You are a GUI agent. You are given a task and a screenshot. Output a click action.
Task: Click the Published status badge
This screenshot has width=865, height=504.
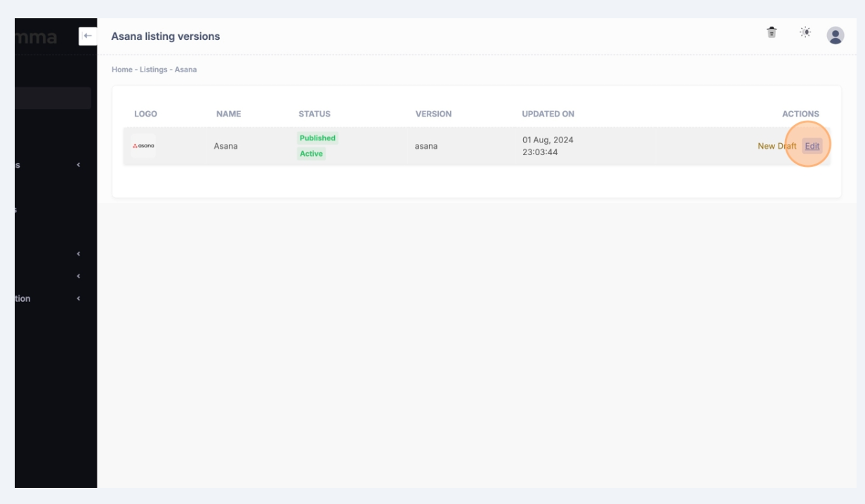pos(317,138)
